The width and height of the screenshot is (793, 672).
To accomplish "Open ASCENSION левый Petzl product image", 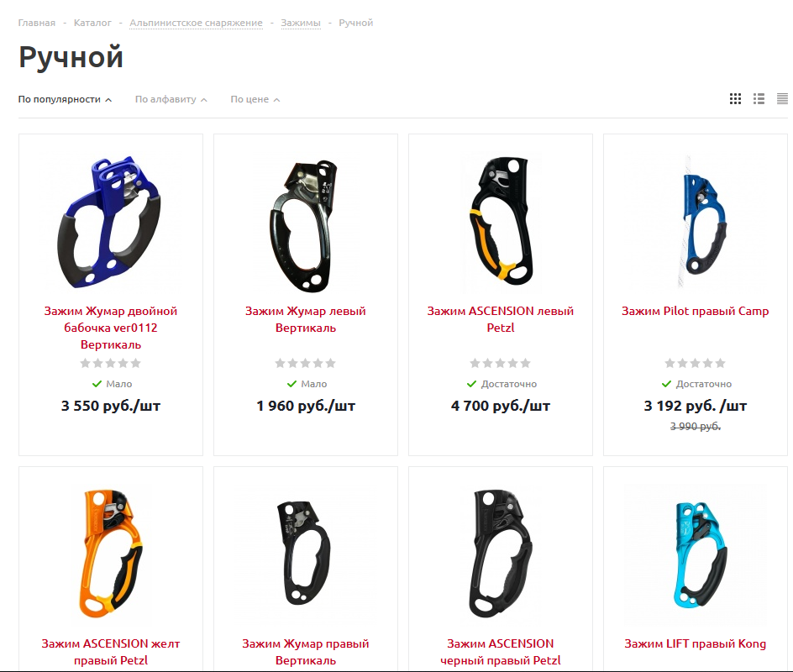I will 501,222.
